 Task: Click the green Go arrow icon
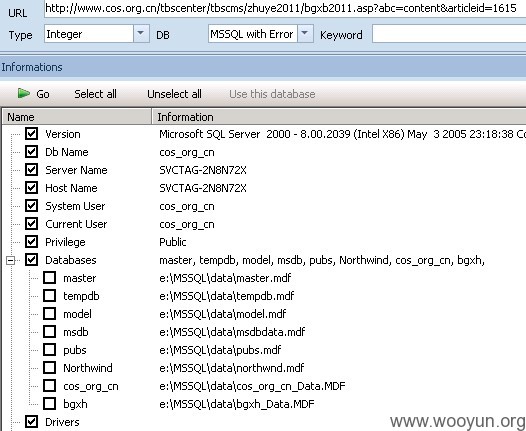point(23,93)
